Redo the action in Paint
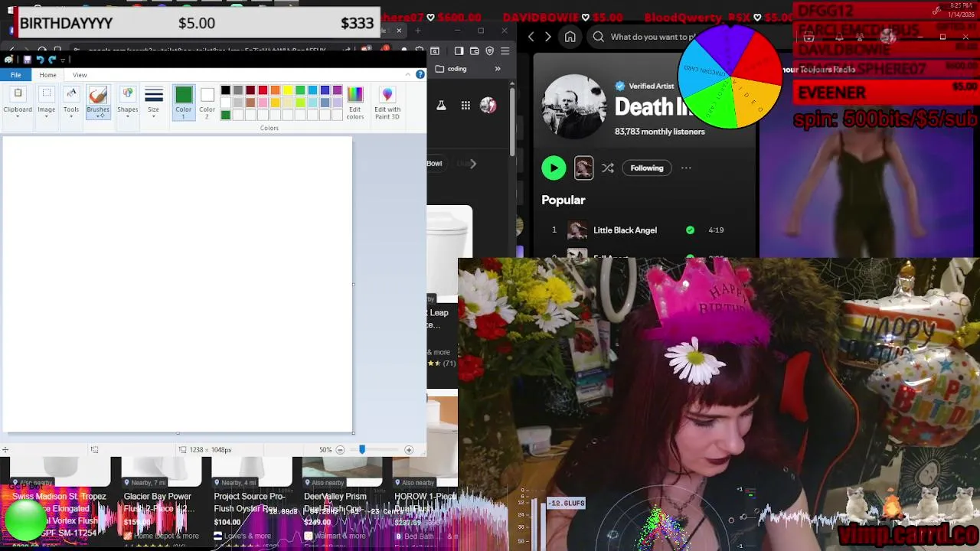The image size is (980, 551). coord(52,60)
